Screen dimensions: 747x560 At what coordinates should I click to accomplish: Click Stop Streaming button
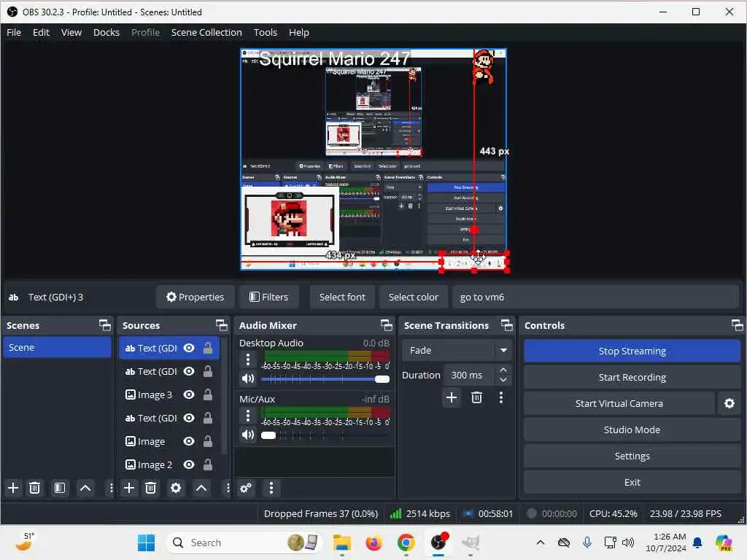[632, 351]
